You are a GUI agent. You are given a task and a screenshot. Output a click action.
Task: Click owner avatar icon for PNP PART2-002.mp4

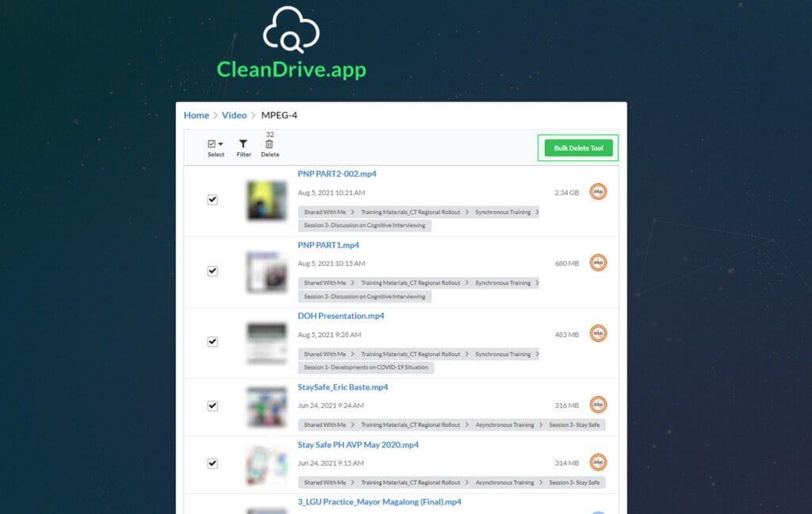tap(598, 192)
